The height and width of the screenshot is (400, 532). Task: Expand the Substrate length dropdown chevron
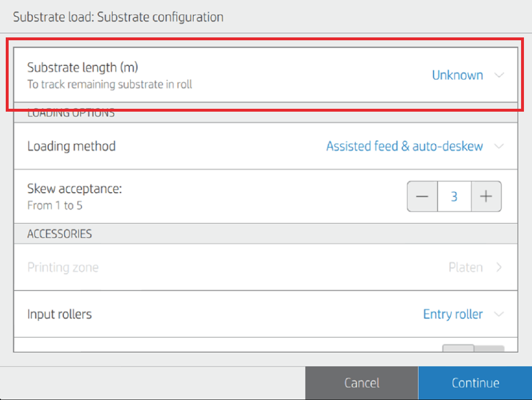pyautogui.click(x=499, y=75)
